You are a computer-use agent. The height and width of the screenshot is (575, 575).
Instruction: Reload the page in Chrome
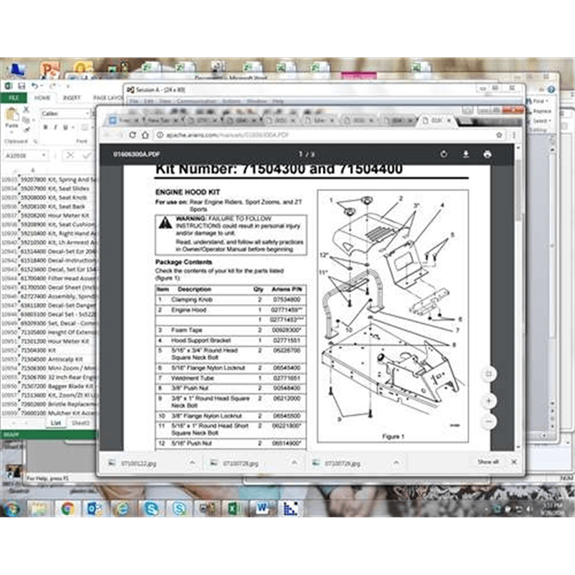point(132,135)
